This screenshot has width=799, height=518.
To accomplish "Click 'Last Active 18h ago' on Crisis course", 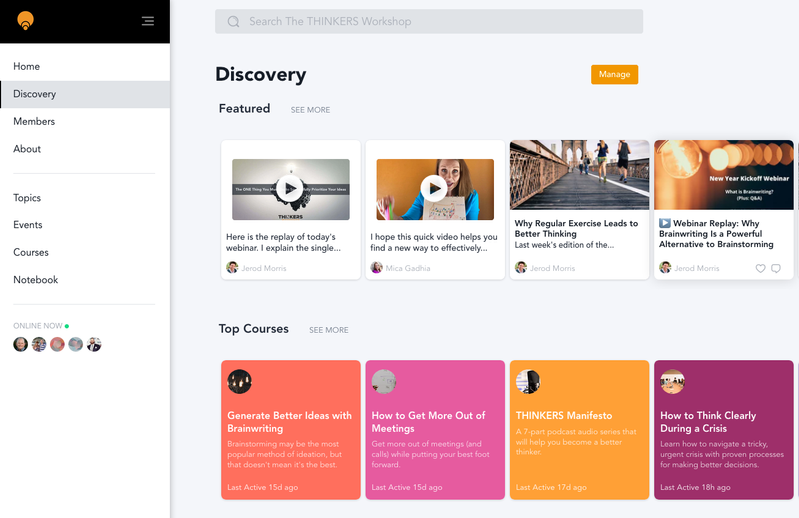I will 695,487.
